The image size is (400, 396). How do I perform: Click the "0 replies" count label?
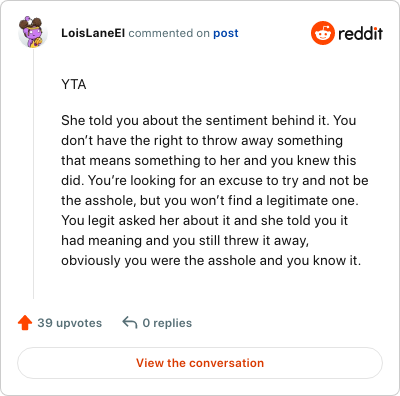(x=167, y=323)
